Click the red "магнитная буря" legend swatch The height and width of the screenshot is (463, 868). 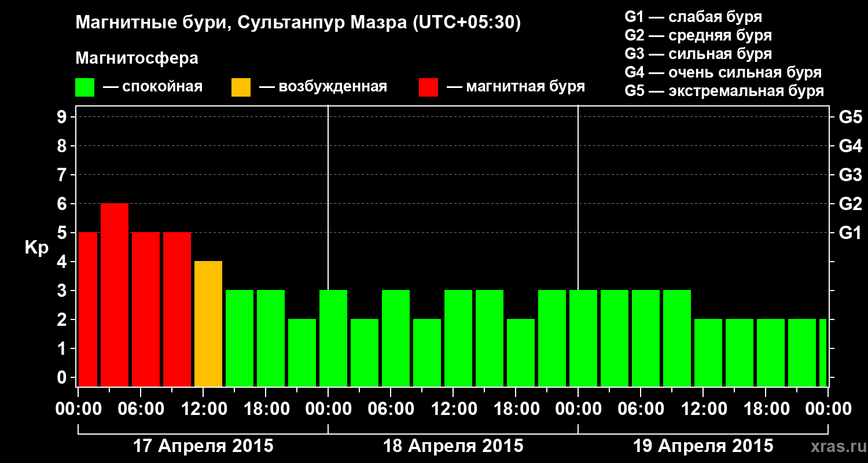coord(428,87)
